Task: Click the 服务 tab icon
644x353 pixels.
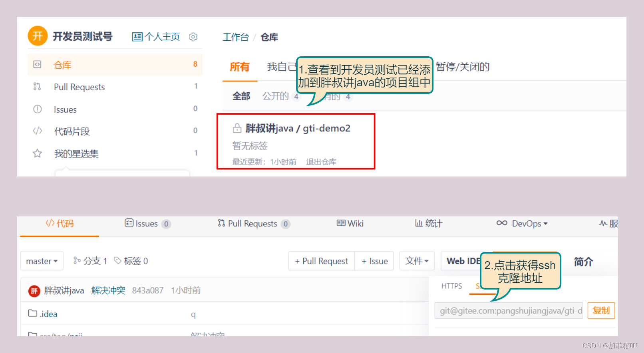Action: 603,223
